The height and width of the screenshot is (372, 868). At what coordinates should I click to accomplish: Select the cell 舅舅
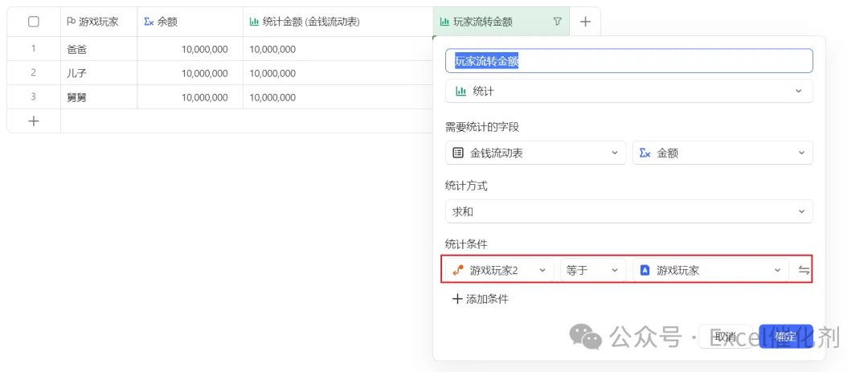tap(99, 97)
